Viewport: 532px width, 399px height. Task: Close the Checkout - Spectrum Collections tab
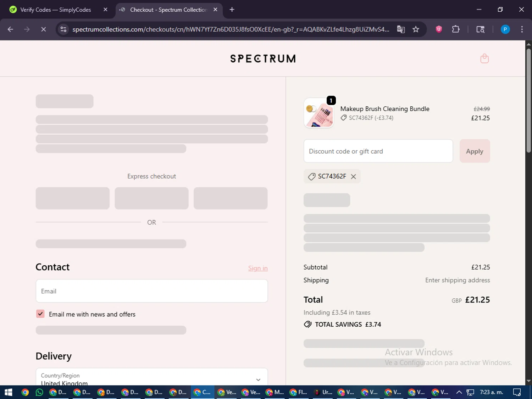pos(215,10)
